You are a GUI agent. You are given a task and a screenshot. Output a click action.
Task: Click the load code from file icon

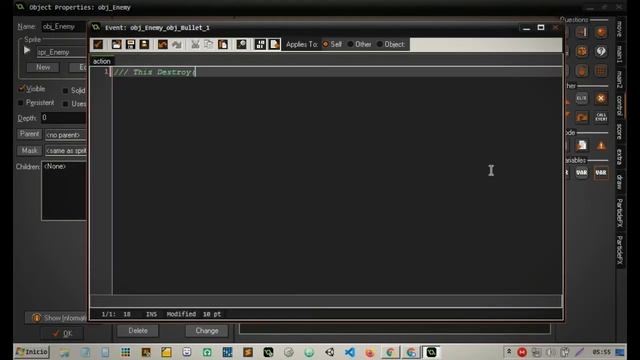(x=116, y=44)
